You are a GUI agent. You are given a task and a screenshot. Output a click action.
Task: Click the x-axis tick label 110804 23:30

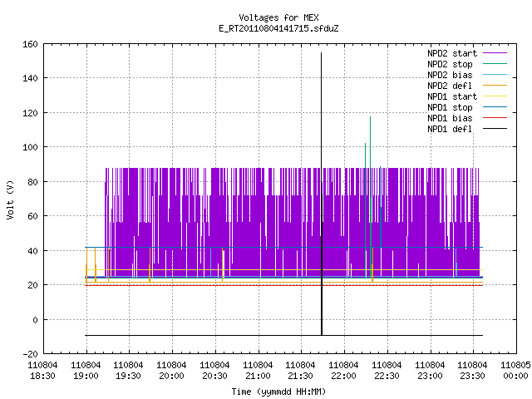point(472,371)
